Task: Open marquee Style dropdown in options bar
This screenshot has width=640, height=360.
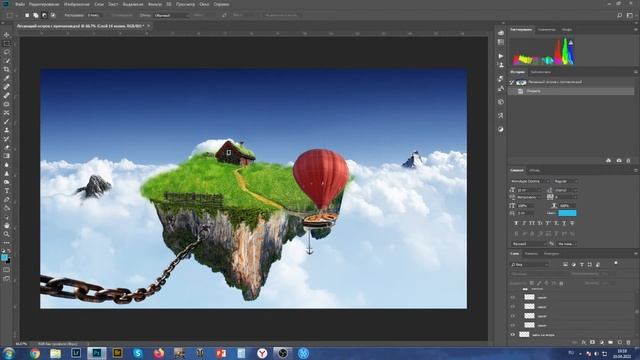Action: 172,16
